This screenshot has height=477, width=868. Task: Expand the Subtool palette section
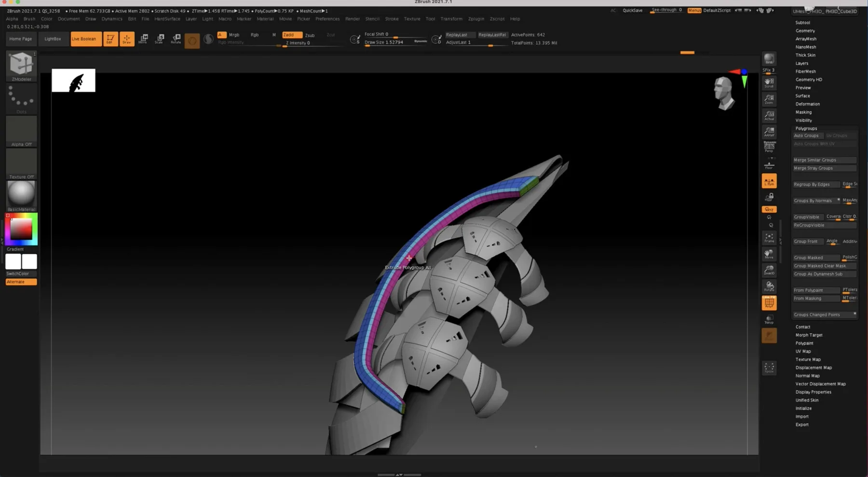802,23
